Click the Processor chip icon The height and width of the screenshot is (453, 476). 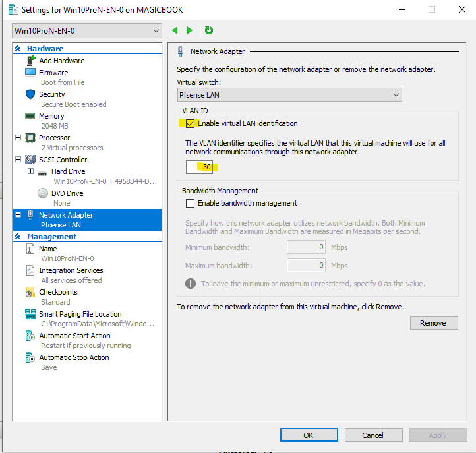pyautogui.click(x=30, y=138)
